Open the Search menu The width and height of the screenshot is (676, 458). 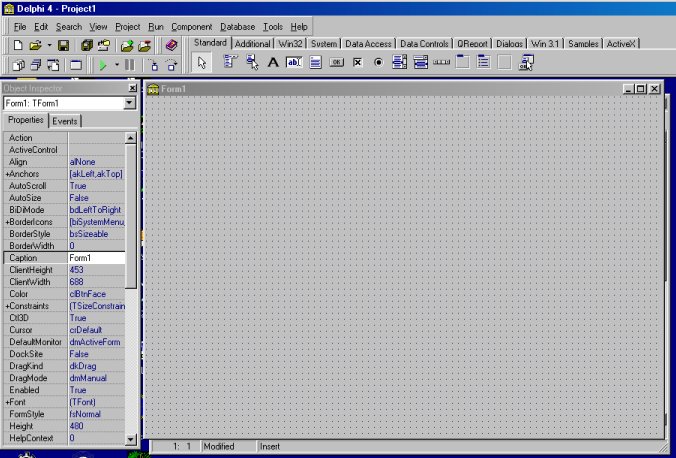click(x=69, y=27)
